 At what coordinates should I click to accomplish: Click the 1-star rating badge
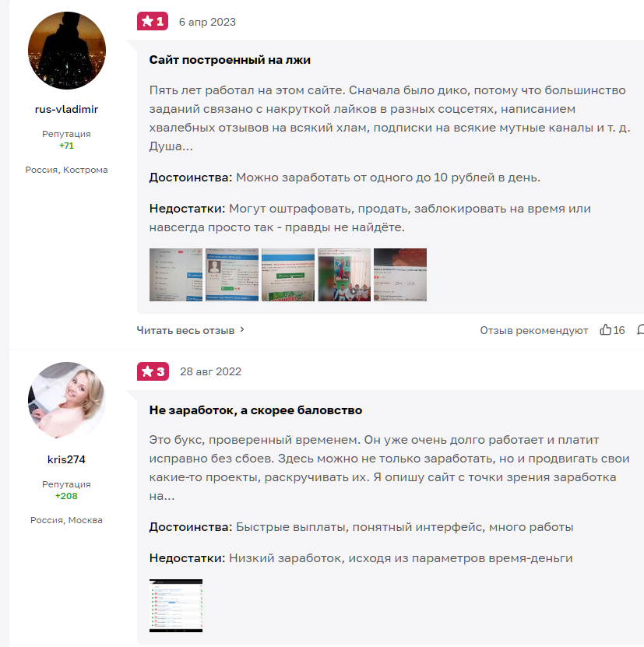tap(153, 21)
